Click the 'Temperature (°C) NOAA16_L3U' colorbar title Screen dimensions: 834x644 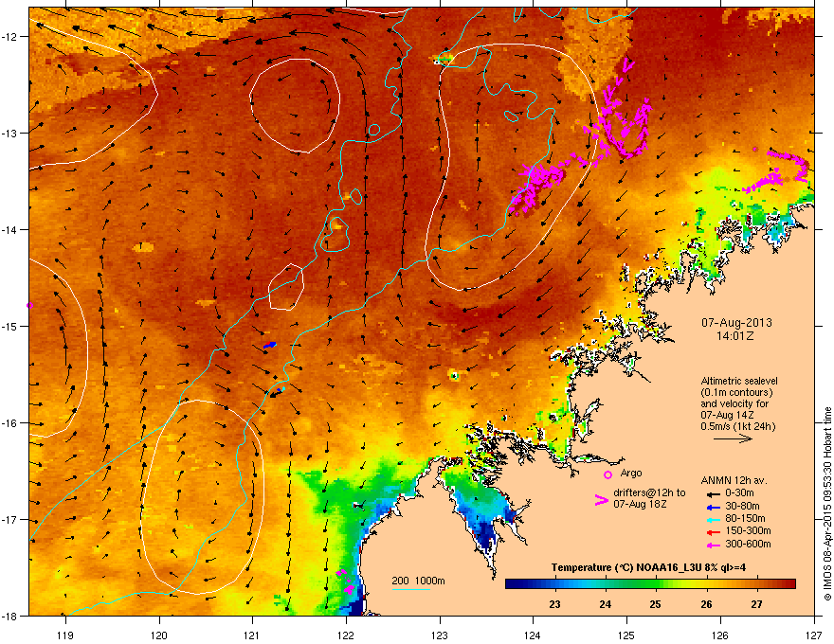tap(625, 567)
